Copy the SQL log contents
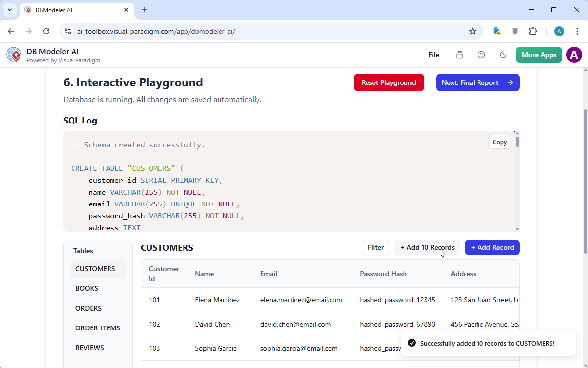Screen dimensions: 588x368 click(499, 142)
